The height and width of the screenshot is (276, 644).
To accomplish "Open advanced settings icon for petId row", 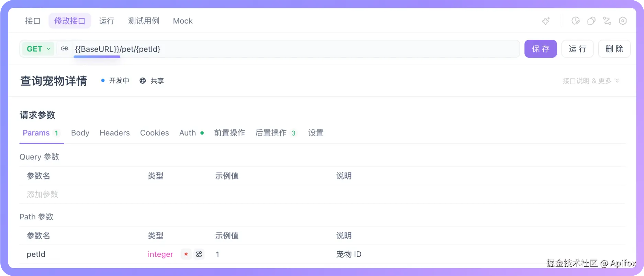I will 199,254.
